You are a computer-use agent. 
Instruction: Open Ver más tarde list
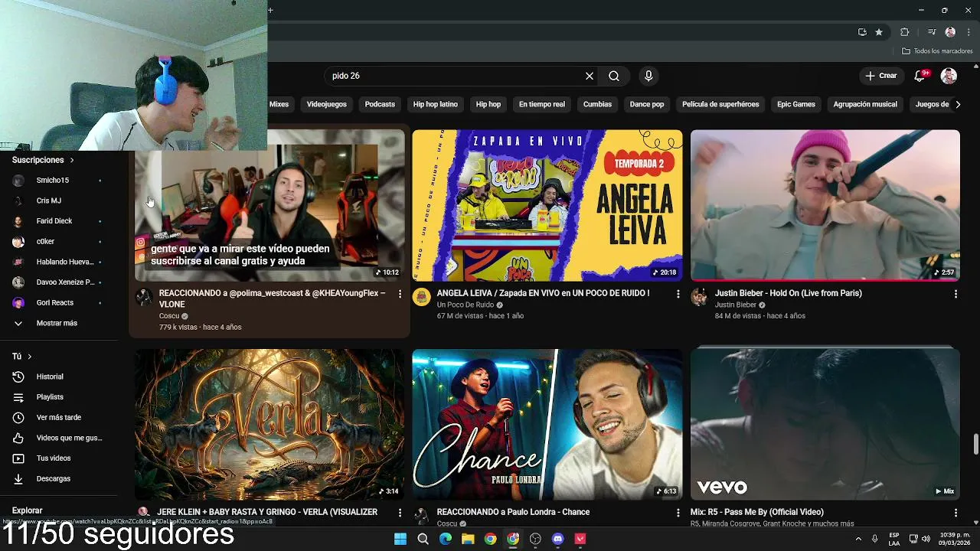coord(57,418)
